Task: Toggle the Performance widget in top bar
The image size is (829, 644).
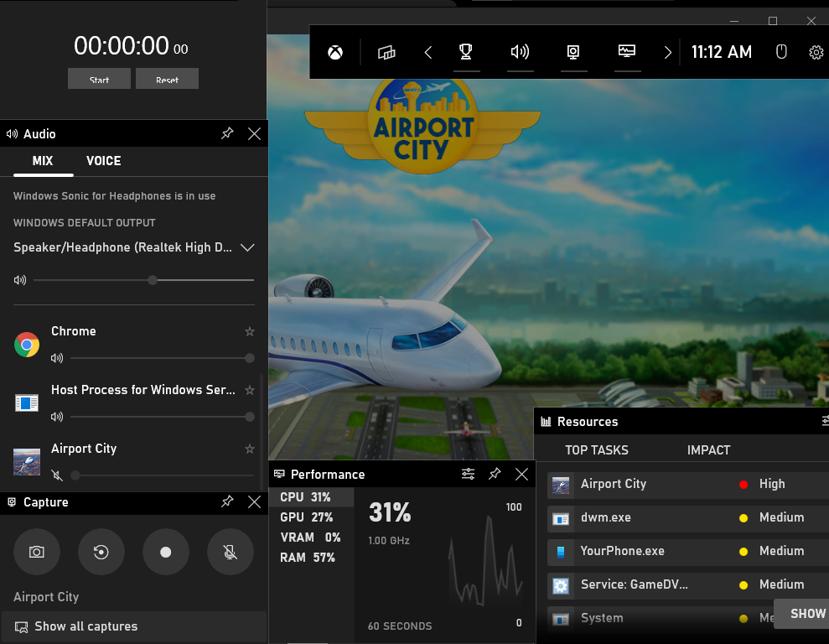Action: click(627, 51)
